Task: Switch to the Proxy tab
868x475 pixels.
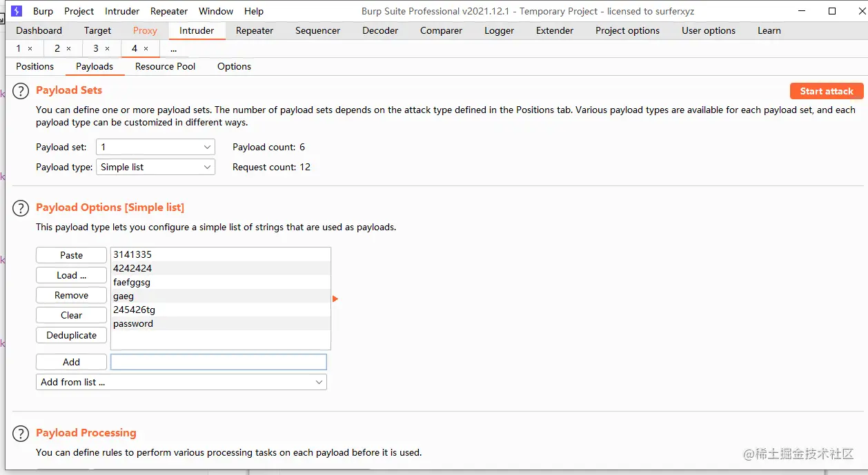Action: pos(145,30)
